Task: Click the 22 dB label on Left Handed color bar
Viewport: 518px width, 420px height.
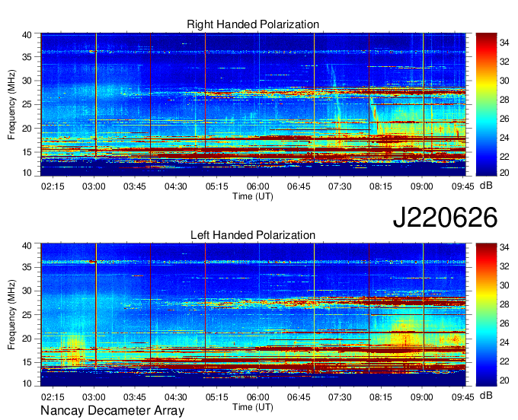Action: pyautogui.click(x=504, y=361)
